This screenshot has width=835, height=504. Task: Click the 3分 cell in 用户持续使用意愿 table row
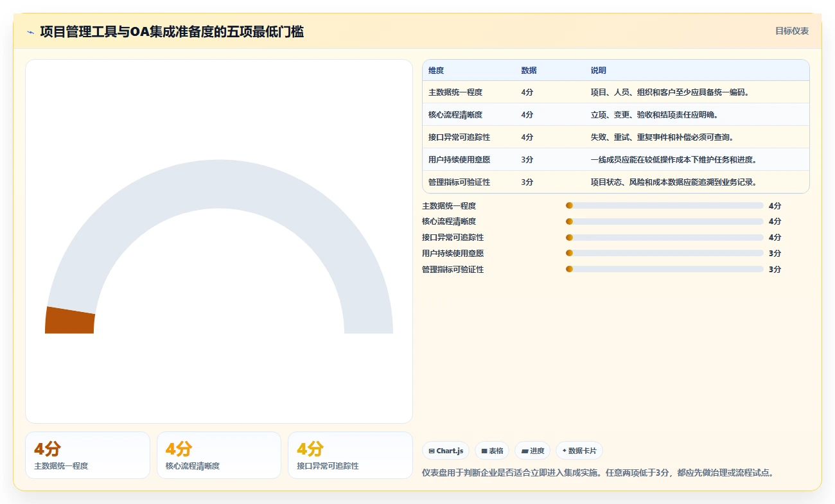click(527, 160)
